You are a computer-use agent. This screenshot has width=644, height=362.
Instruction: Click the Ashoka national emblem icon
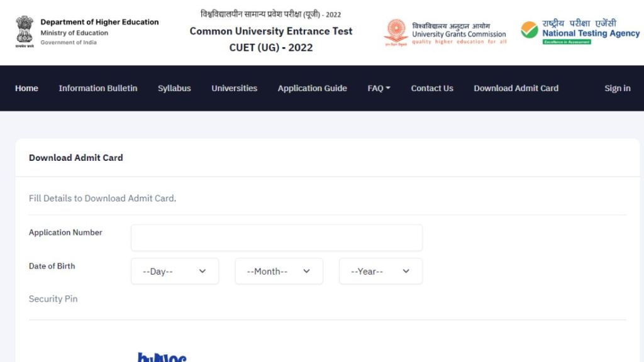click(23, 28)
